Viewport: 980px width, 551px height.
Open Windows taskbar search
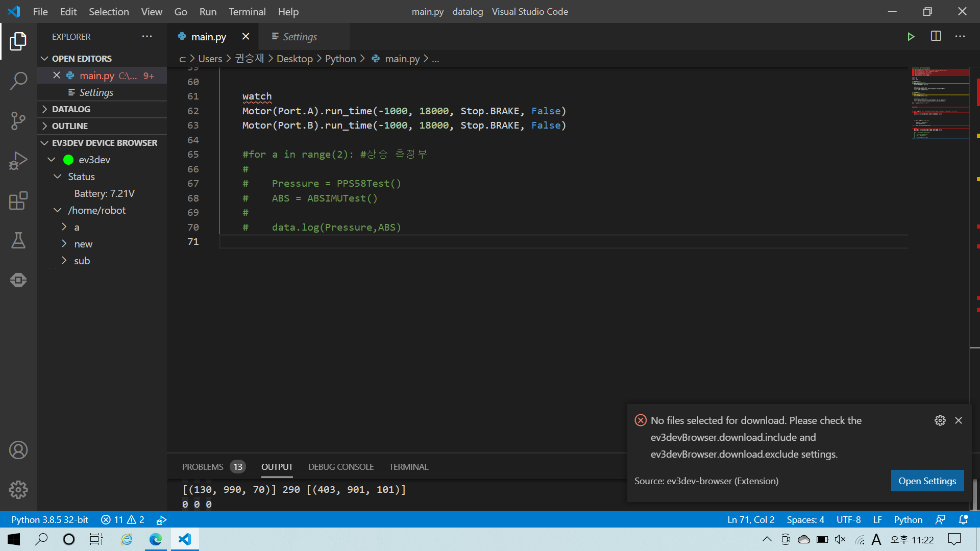(x=41, y=539)
